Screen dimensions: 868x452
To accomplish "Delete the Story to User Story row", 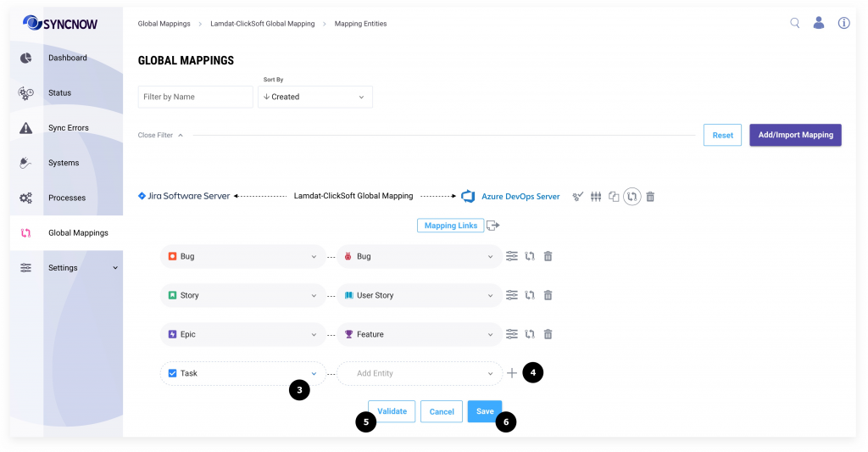I will click(548, 295).
